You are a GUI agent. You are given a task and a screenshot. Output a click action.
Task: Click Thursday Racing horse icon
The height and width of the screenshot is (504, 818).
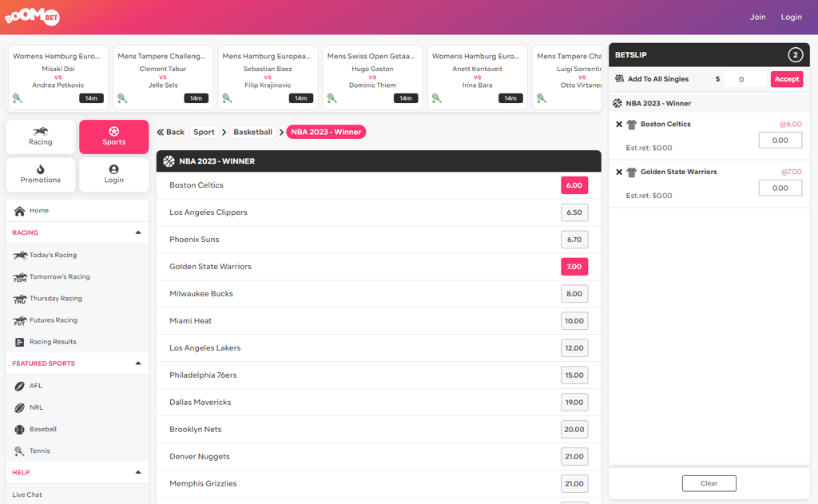20,299
